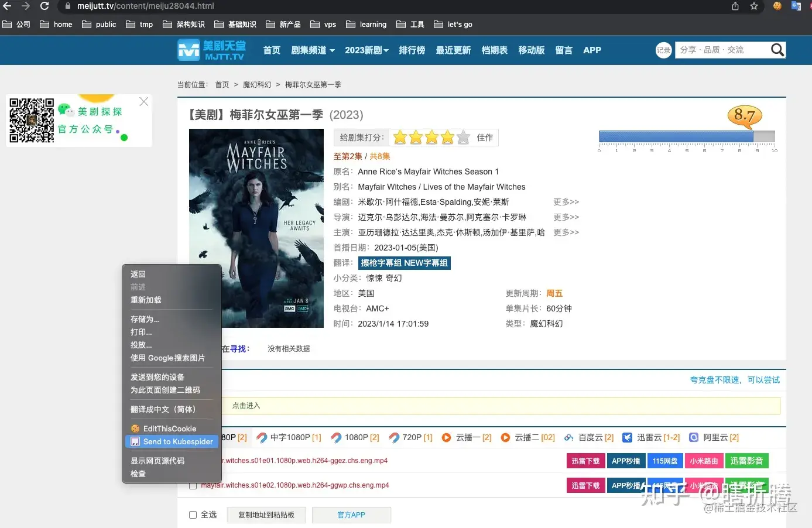Click the 云播一 tab
Viewport: 812px width, 528px height.
[x=467, y=437]
